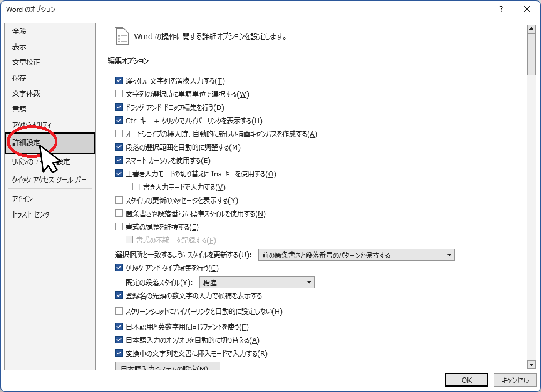Toggle 変換中の文字列を文書に挿入モードで入力する
The height and width of the screenshot is (392, 541).
(x=119, y=353)
